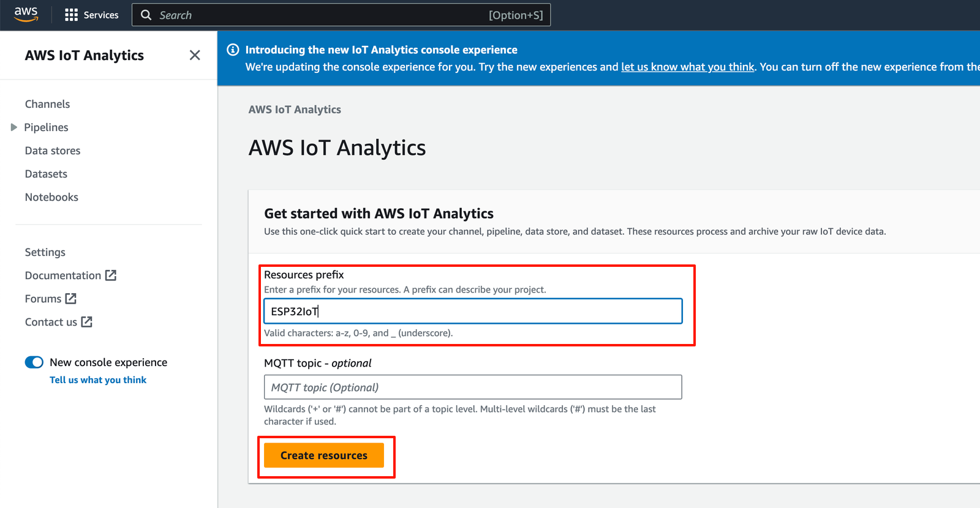Select Notebooks in the sidebar
The image size is (980, 508).
pyautogui.click(x=51, y=197)
